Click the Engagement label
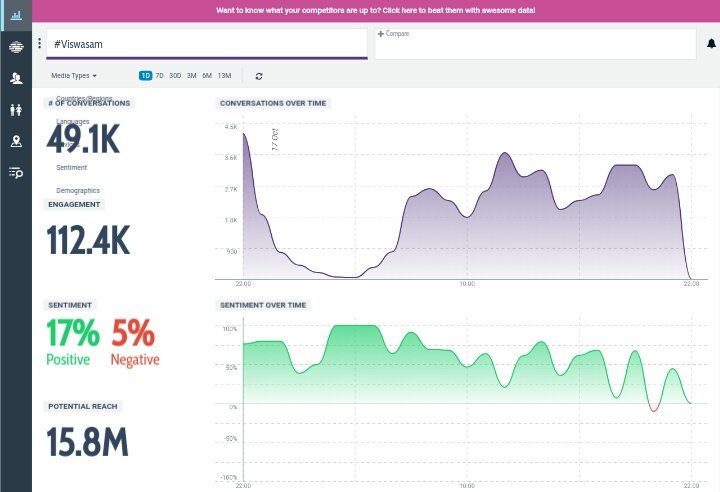The width and height of the screenshot is (720, 492). 74,204
